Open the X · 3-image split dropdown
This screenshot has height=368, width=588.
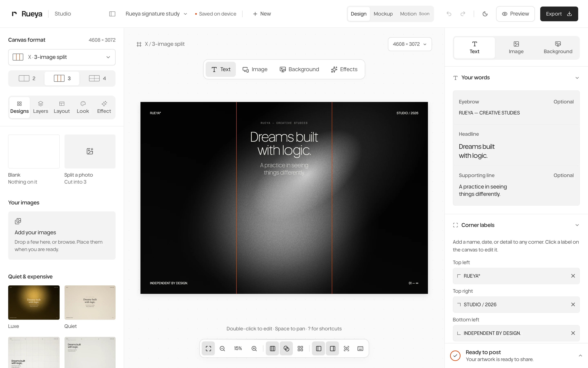click(x=62, y=57)
